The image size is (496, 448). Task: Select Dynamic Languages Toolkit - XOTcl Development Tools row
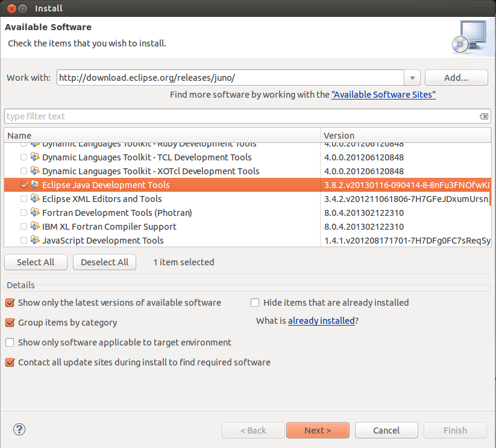(x=248, y=171)
